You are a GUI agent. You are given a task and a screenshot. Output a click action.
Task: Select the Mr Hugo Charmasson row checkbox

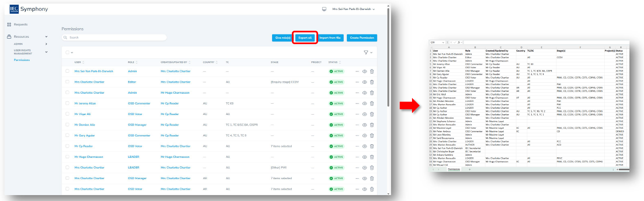(67, 157)
